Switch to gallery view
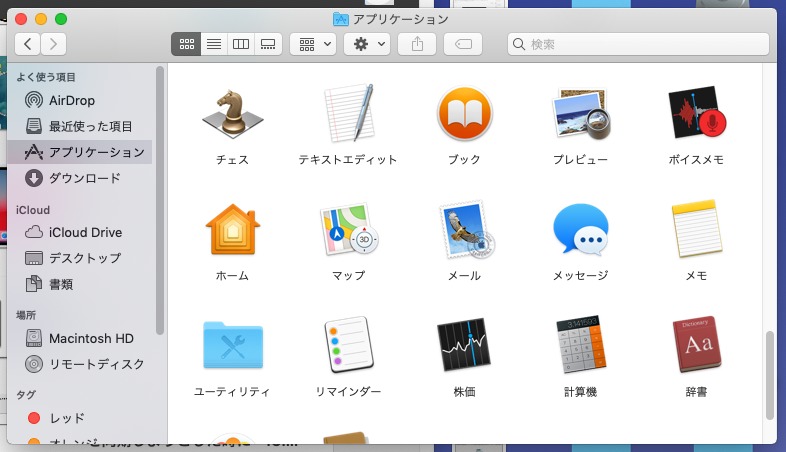Screen dimensions: 786x452 tap(268, 44)
